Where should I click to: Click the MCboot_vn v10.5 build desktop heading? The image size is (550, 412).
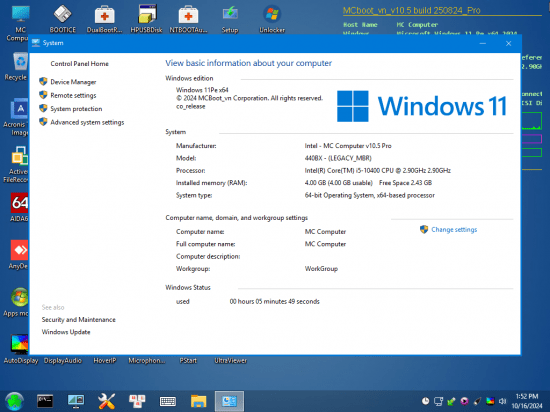point(411,10)
